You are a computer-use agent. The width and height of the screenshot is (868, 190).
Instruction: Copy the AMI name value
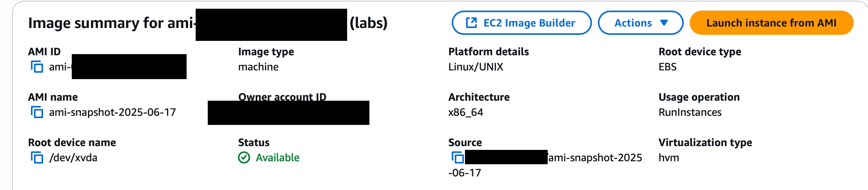[37, 112]
